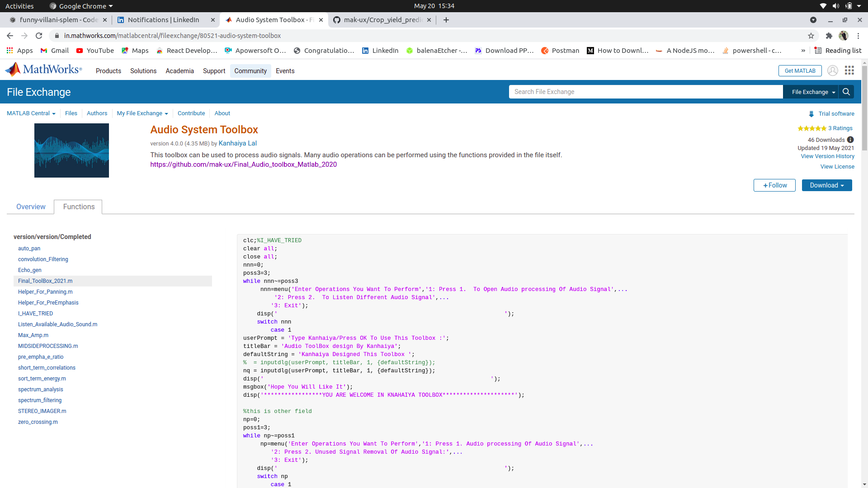
Task: Open the Activities overview
Action: click(19, 6)
